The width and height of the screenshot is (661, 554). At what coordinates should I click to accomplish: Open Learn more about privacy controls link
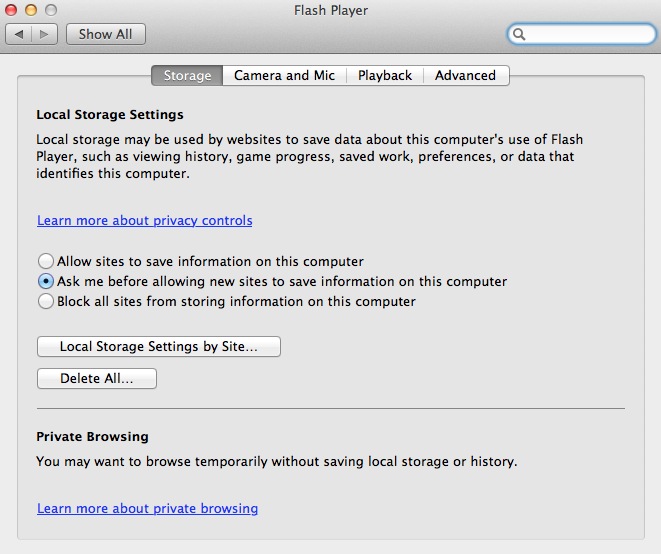(x=145, y=221)
